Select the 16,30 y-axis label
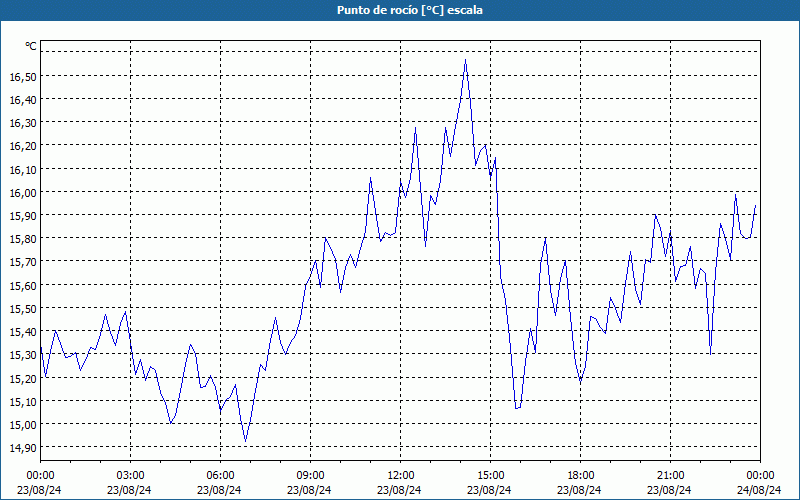 click(x=23, y=123)
